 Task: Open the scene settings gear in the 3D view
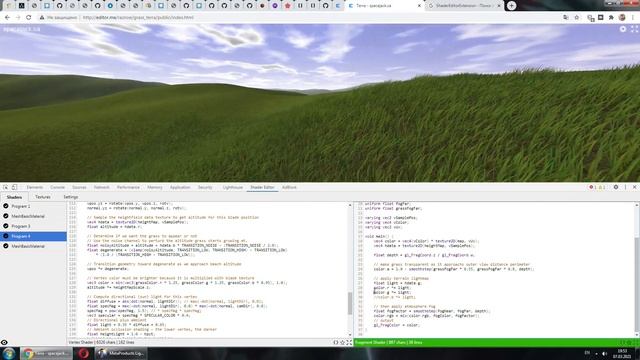pyautogui.click(x=623, y=29)
